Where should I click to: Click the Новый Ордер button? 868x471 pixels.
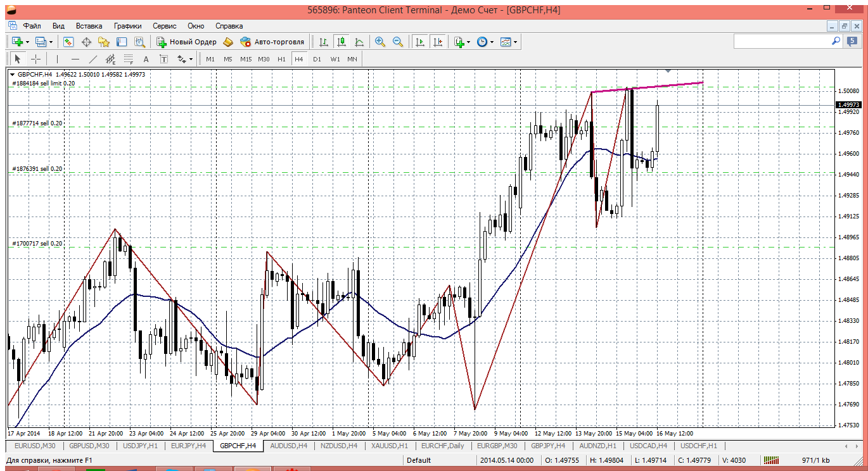(x=186, y=42)
